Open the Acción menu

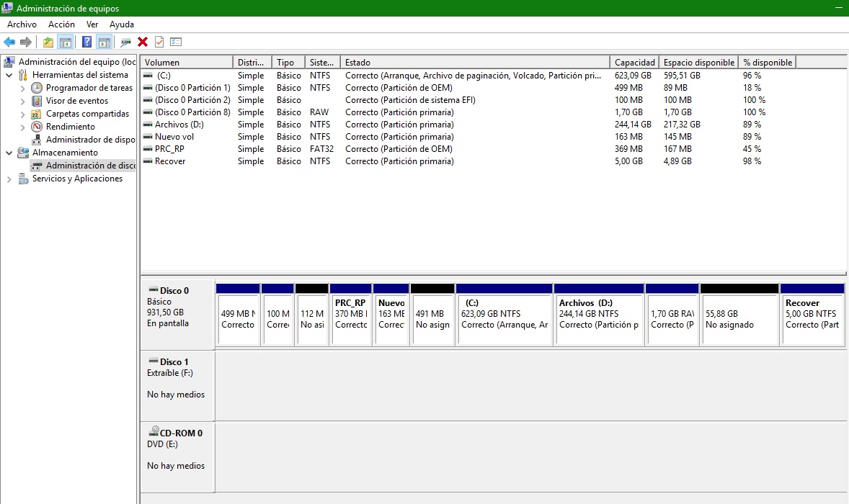(61, 24)
